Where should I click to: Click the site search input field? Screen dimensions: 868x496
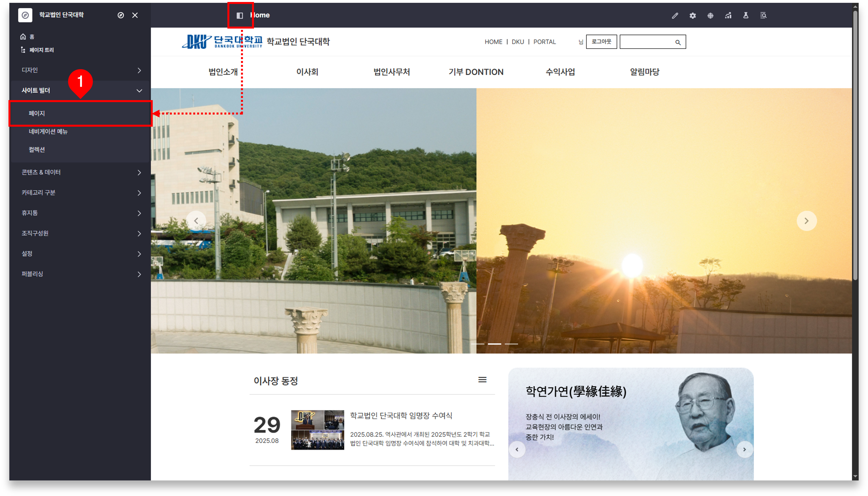(x=647, y=42)
